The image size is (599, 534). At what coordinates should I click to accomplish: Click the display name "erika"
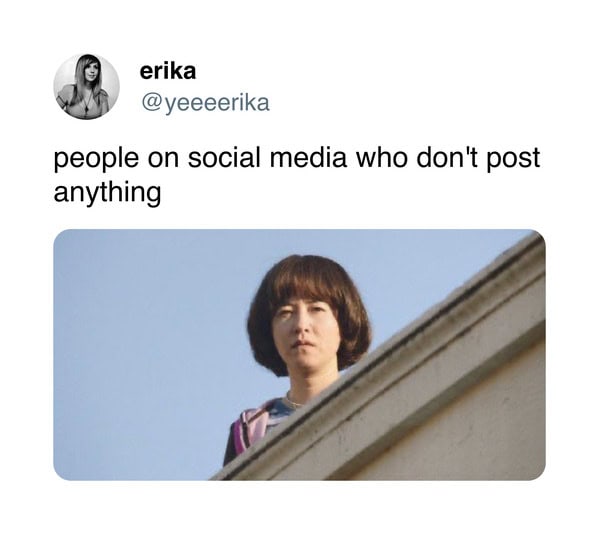[x=168, y=71]
